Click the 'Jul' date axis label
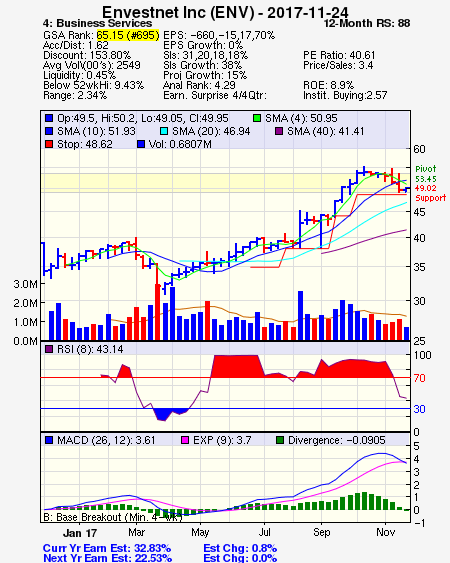Screen dimensions: 450x563 pyautogui.click(x=264, y=532)
